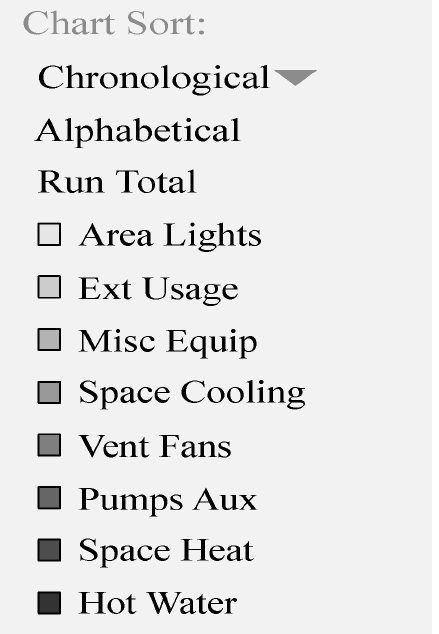The width and height of the screenshot is (439, 634).
Task: Select the Ext Usage label
Action: point(158,289)
